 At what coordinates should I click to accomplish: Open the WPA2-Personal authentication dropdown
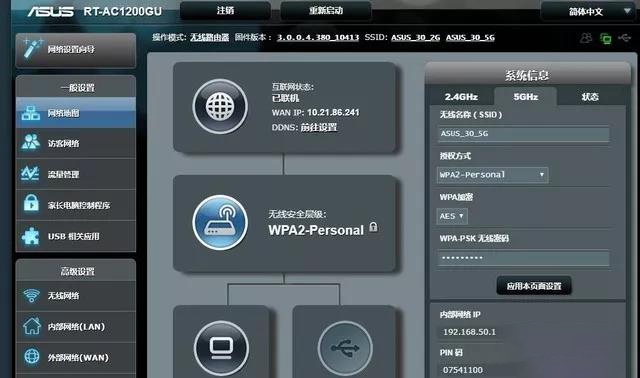pyautogui.click(x=492, y=175)
